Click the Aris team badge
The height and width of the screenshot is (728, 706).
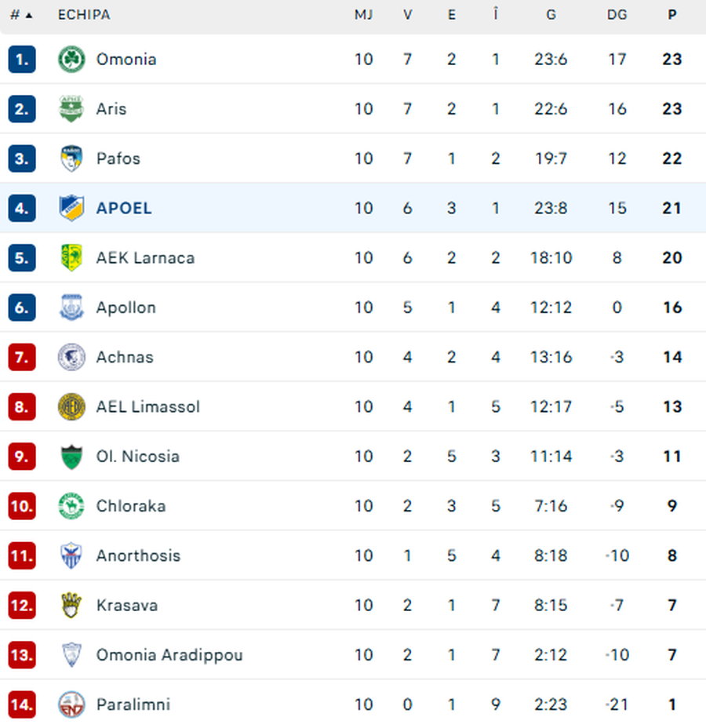[x=71, y=108]
